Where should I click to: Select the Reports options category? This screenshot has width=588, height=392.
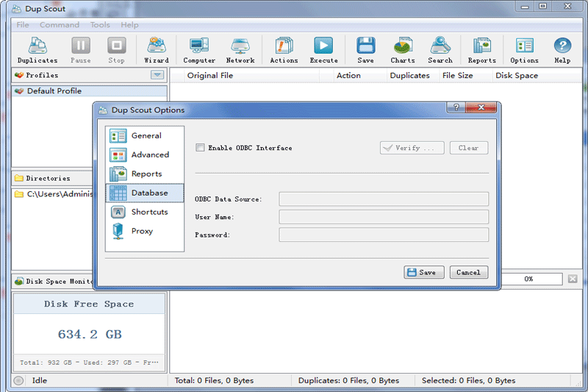tap(145, 174)
